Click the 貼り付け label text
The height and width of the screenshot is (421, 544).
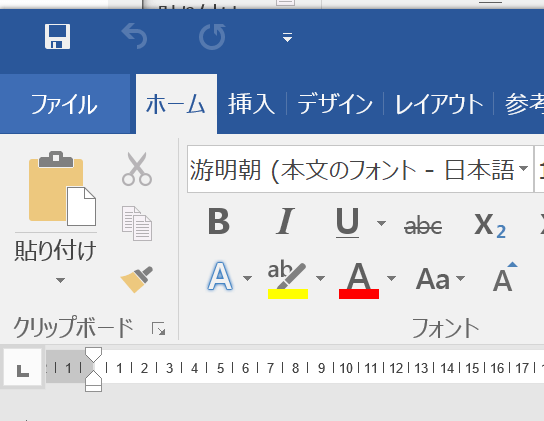(x=56, y=250)
